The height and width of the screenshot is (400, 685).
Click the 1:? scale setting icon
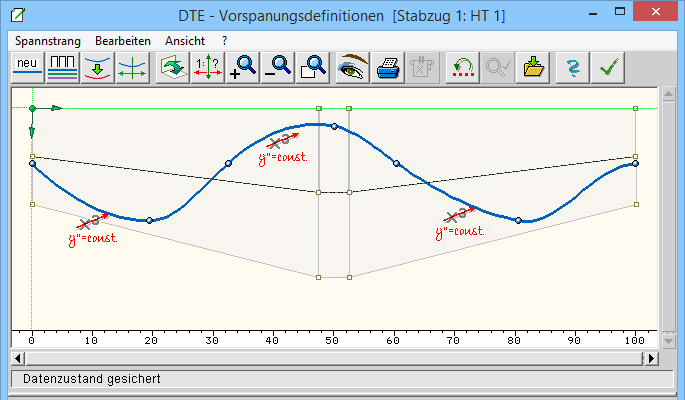[206, 67]
